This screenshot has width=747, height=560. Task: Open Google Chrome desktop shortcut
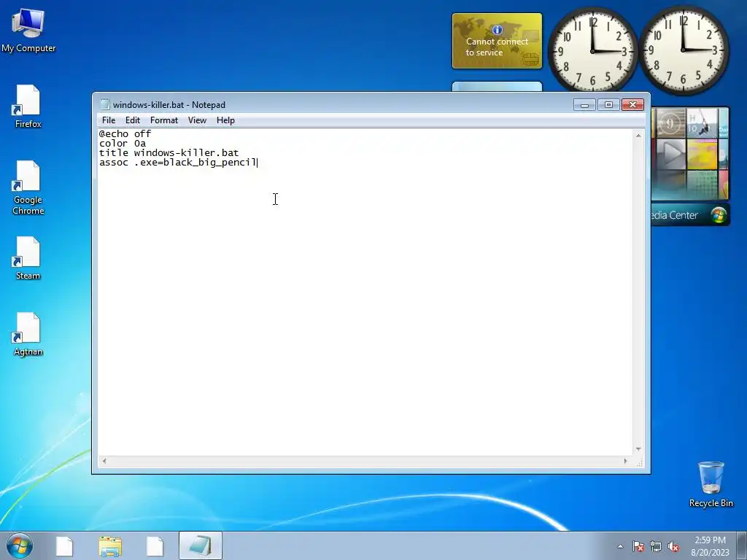[28, 187]
